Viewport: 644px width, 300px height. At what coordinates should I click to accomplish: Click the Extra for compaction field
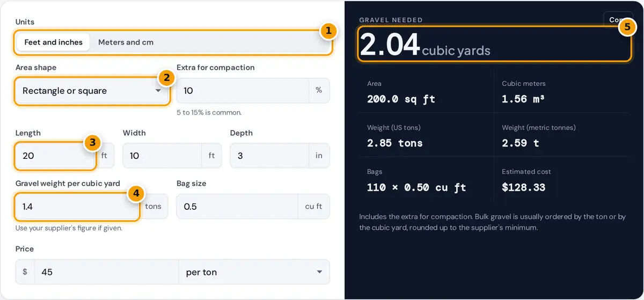click(x=243, y=91)
